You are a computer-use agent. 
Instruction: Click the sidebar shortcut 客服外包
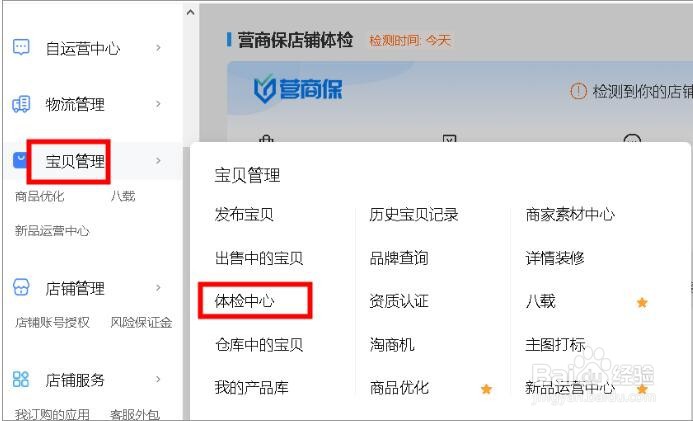[135, 414]
